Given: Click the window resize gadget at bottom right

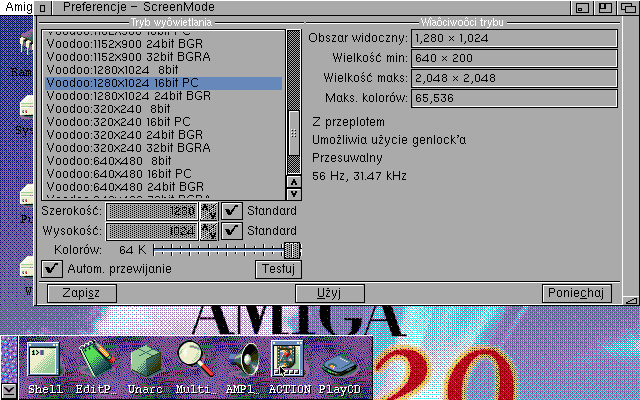Looking at the screenshot, I should click(x=631, y=300).
